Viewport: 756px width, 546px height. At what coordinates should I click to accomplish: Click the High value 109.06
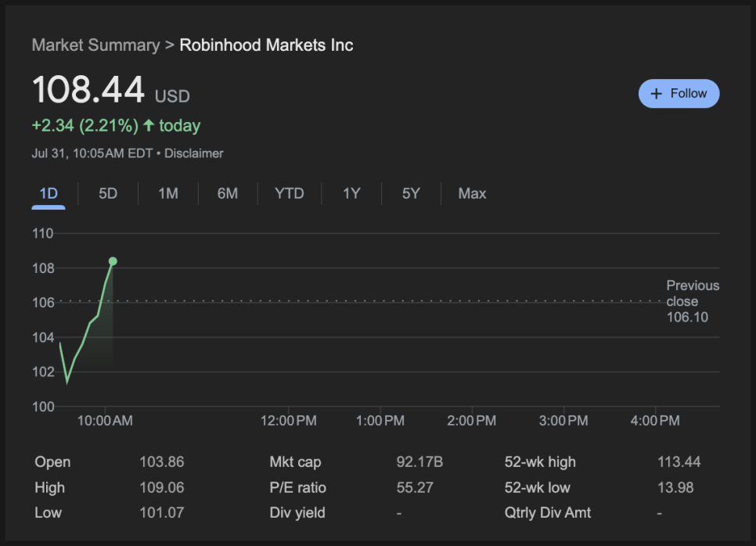pos(162,487)
